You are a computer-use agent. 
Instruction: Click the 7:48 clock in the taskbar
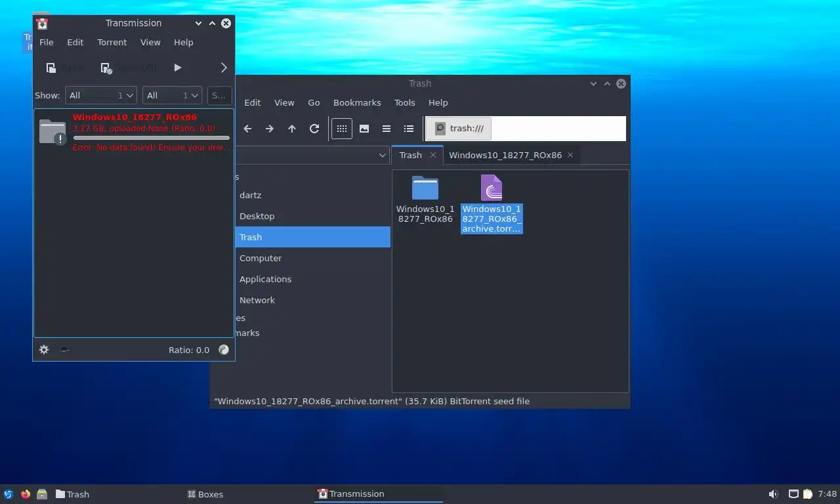click(x=828, y=494)
